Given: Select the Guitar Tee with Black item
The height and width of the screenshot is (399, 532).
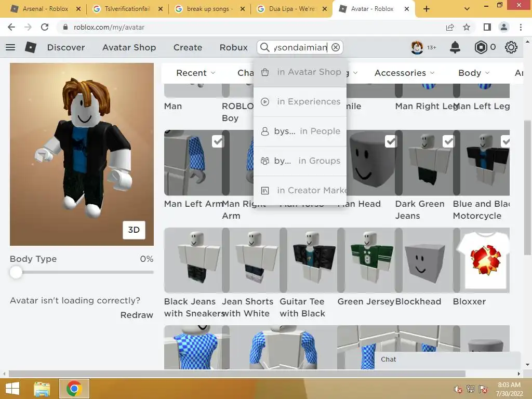Looking at the screenshot, I should (x=309, y=260).
